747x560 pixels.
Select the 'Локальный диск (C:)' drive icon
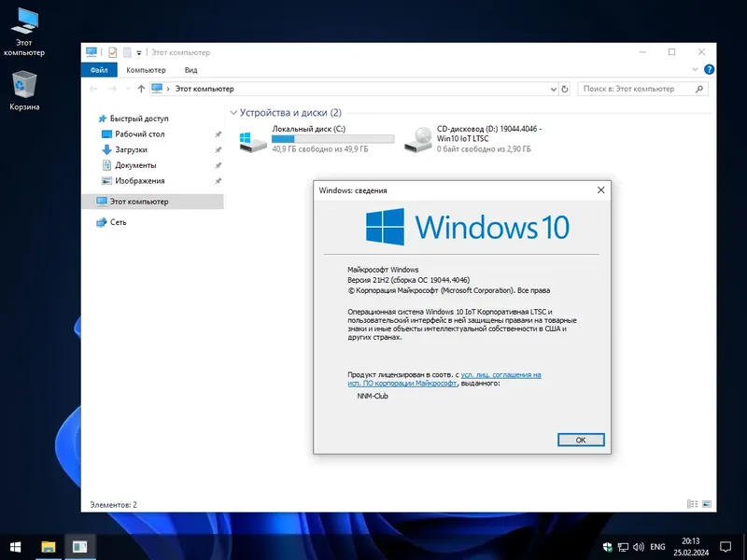click(x=252, y=142)
